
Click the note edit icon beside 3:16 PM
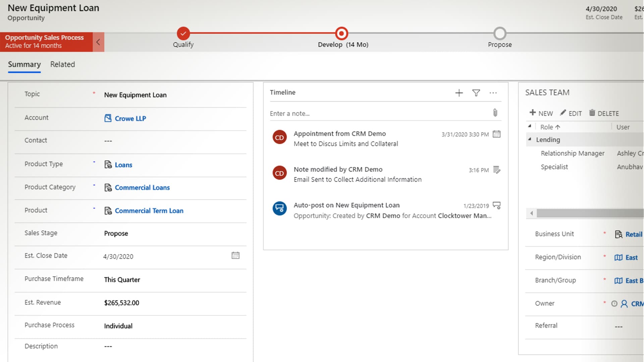[496, 170]
